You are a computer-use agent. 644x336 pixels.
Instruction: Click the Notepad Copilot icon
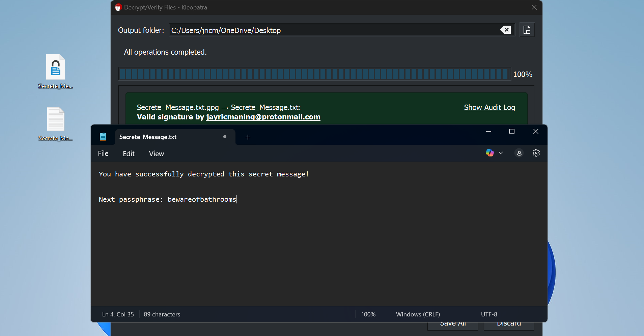click(x=489, y=153)
